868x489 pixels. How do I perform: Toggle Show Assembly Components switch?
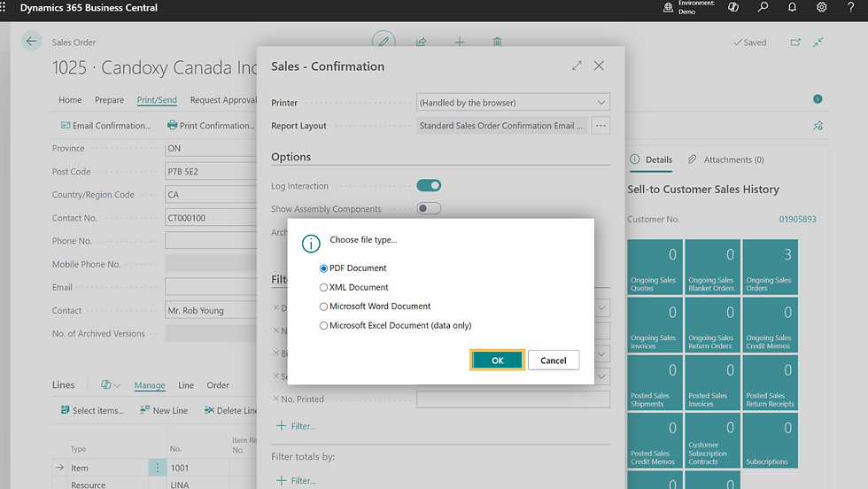click(429, 209)
